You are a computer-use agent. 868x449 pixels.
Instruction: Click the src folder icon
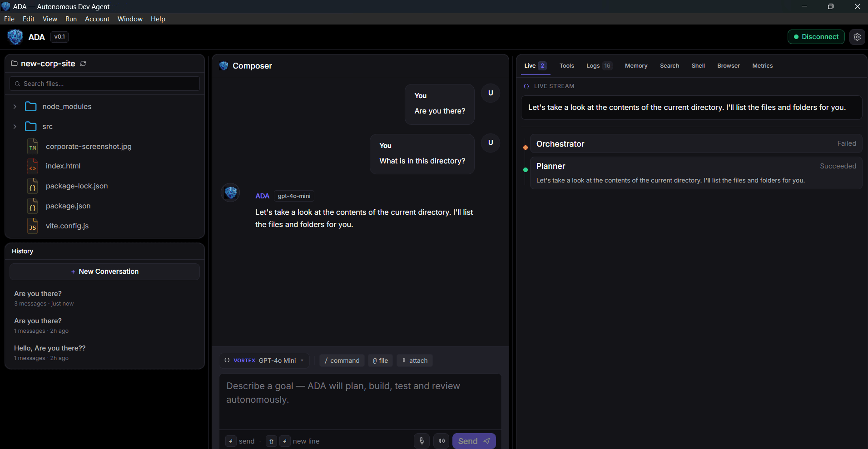(31, 126)
